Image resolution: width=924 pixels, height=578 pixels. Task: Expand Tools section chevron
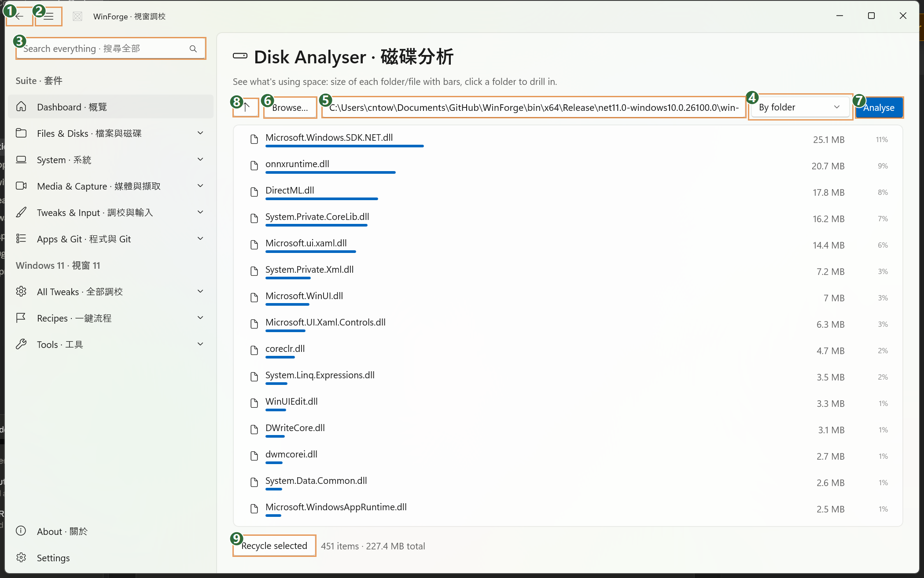coord(200,344)
